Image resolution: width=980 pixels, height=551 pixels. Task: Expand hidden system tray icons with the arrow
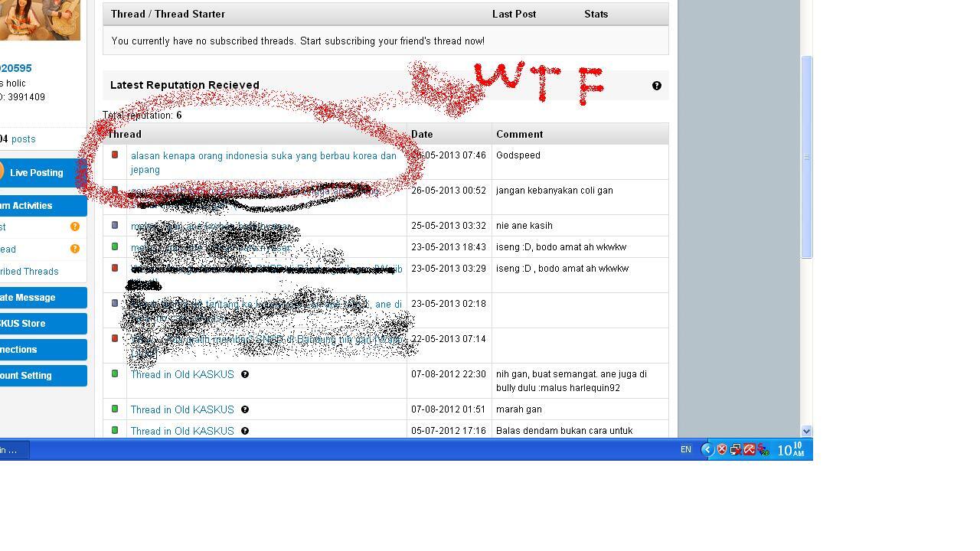click(x=708, y=450)
